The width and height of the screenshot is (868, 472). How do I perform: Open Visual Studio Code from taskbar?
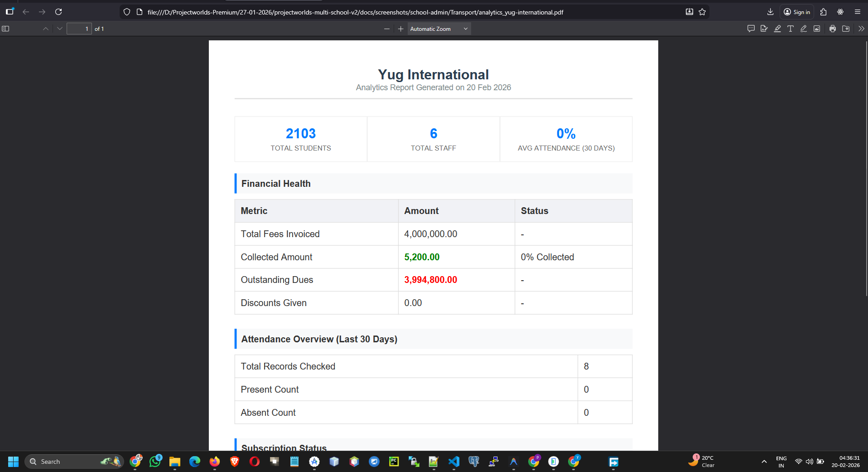pyautogui.click(x=454, y=462)
